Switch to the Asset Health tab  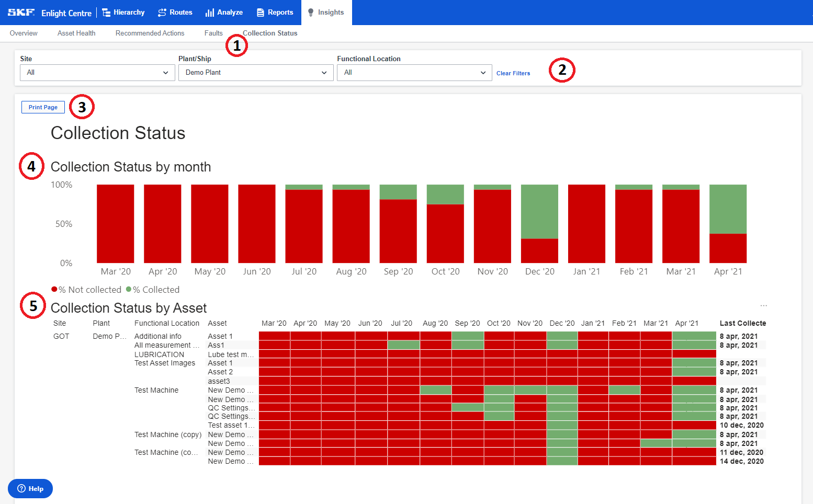coord(76,33)
